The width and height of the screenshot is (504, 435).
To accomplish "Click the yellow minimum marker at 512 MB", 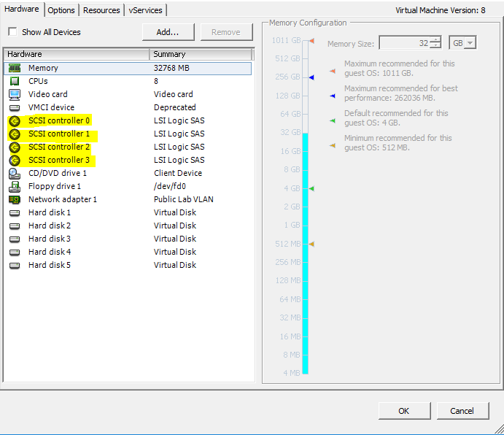I will tap(311, 245).
